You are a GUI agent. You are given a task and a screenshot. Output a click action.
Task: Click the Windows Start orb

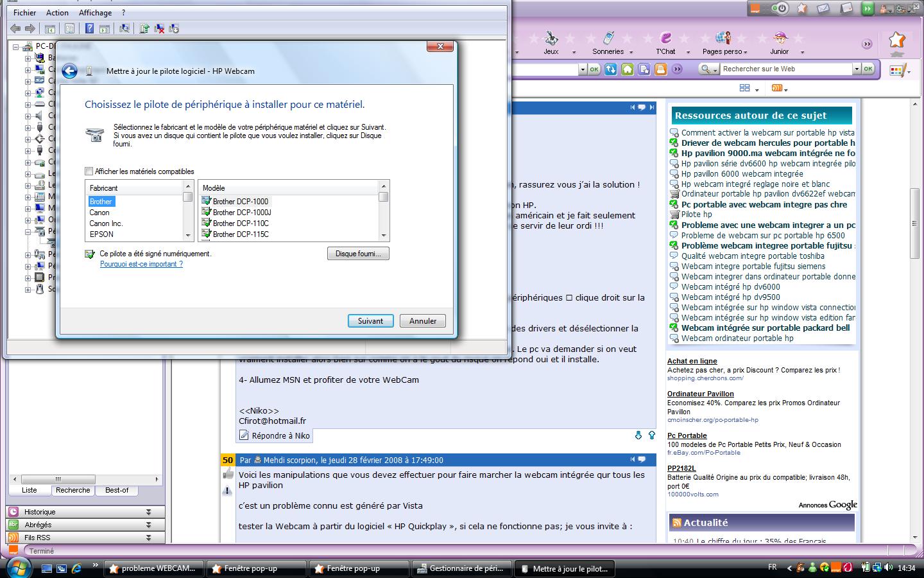17,568
